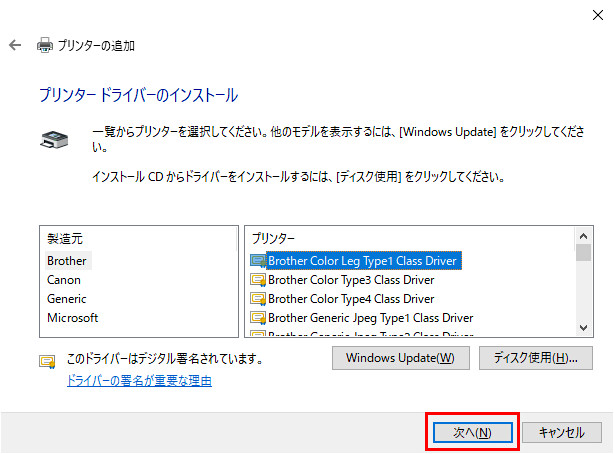Image resolution: width=614 pixels, height=454 pixels.
Task: Click the large printer illustration icon
Action: pyautogui.click(x=54, y=139)
